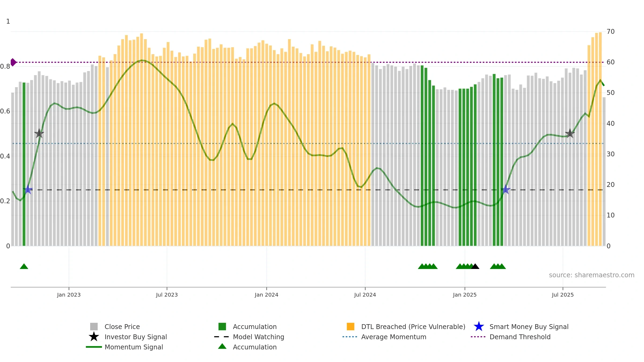Click the lone green Accumulation triangle before Jan 2023
This screenshot has height=362, width=644.
pyautogui.click(x=24, y=266)
